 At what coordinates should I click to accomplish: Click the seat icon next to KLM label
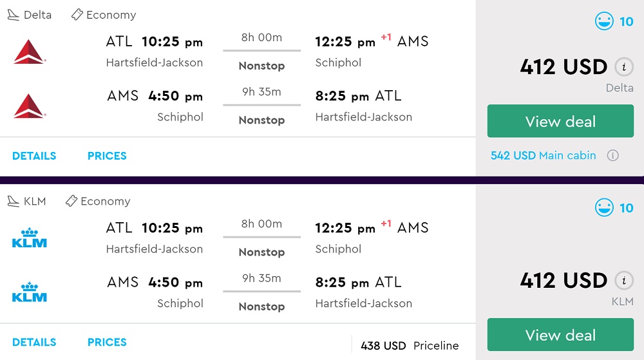pos(13,202)
